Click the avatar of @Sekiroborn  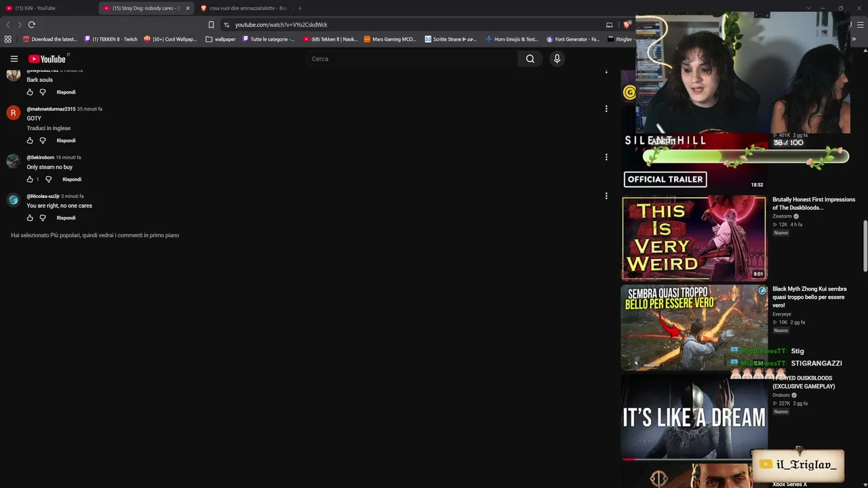(13, 161)
